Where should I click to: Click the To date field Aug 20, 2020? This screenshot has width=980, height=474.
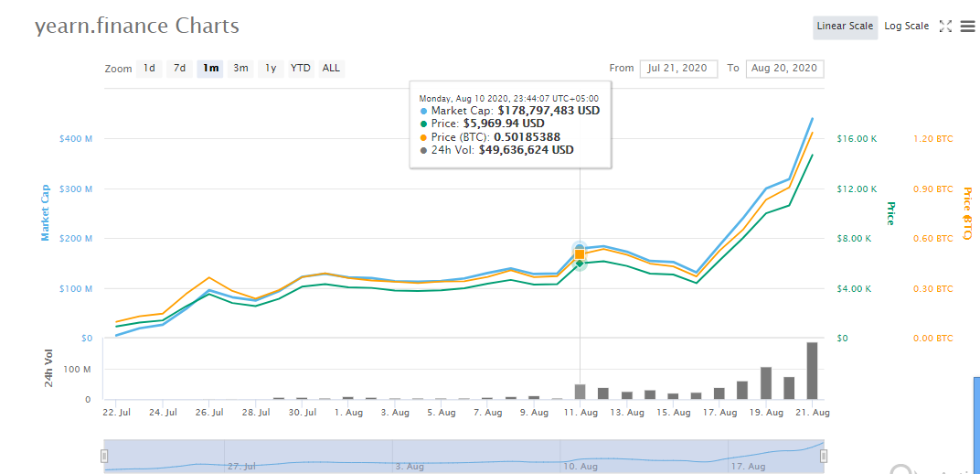tap(784, 68)
